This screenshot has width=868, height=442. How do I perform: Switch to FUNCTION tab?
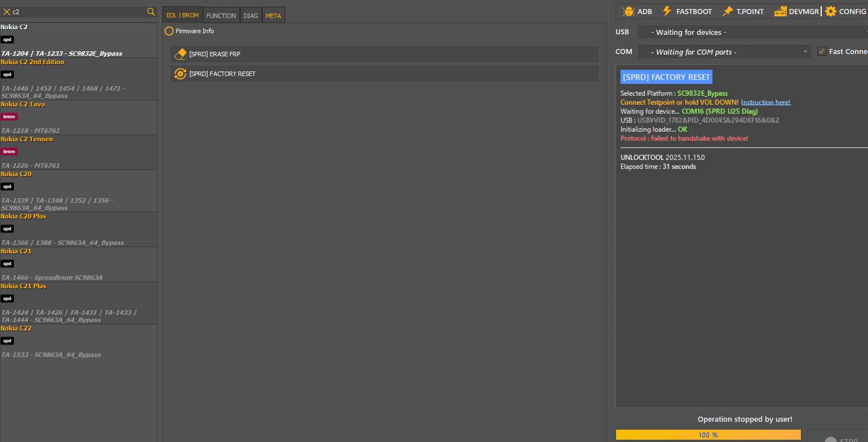(221, 15)
